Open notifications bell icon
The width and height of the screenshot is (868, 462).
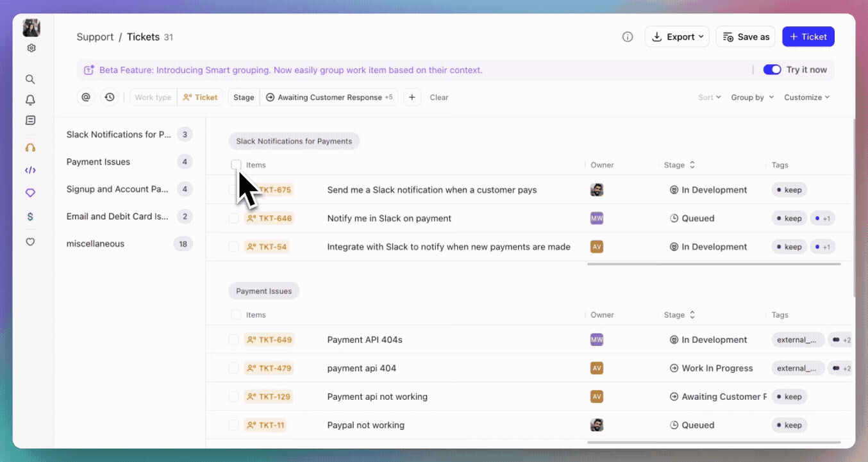30,100
